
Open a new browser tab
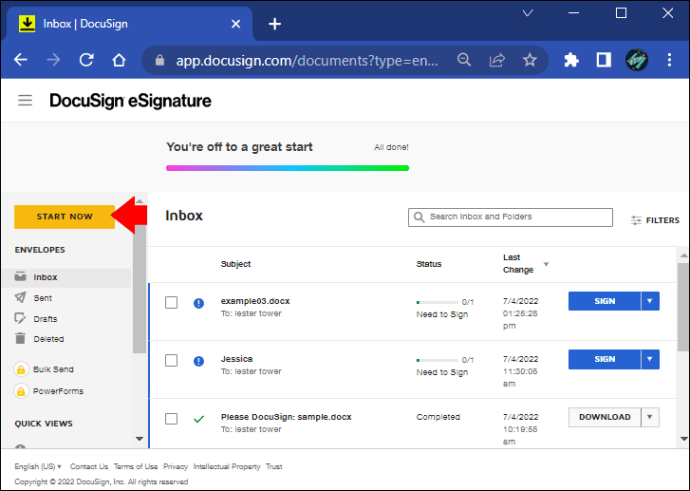coord(275,24)
